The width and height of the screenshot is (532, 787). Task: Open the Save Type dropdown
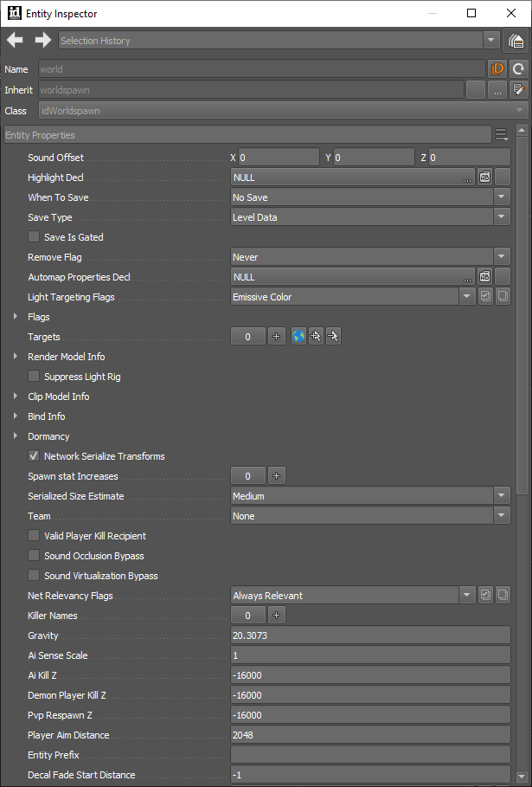tap(502, 216)
